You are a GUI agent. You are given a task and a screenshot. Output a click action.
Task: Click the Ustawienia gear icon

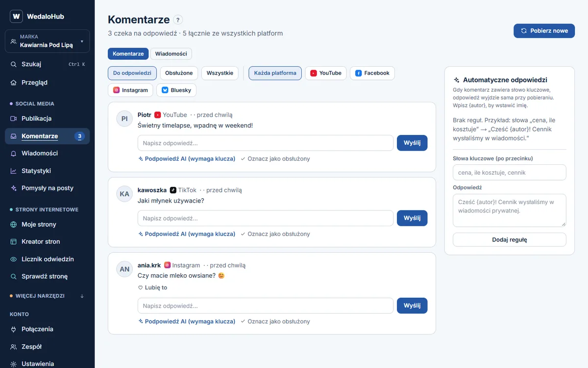[x=14, y=364]
